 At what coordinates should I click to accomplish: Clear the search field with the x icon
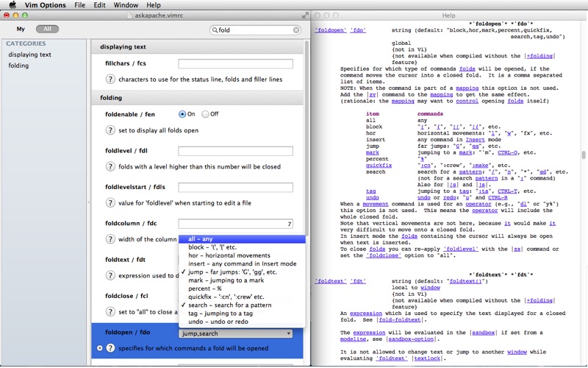[296, 30]
